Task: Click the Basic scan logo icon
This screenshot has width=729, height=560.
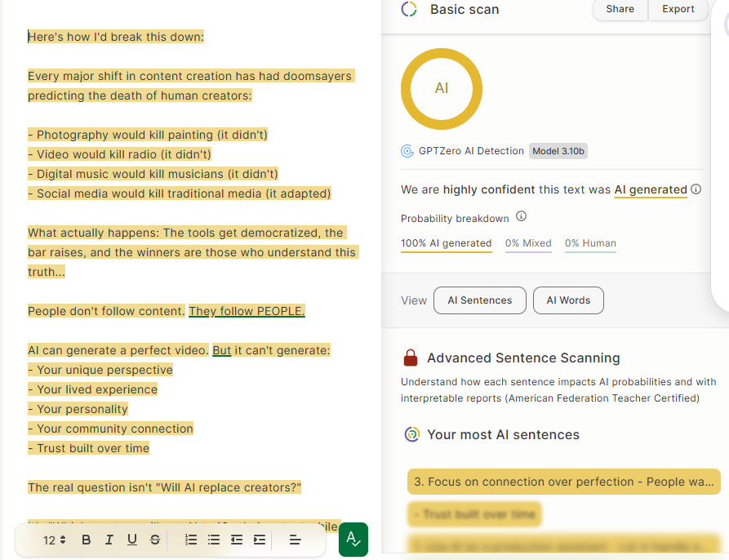Action: (409, 9)
